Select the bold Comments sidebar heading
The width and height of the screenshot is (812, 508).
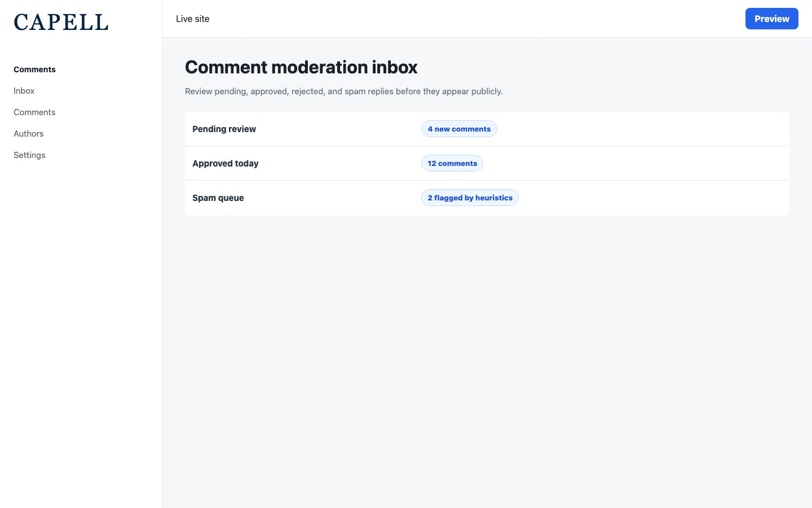[34, 69]
